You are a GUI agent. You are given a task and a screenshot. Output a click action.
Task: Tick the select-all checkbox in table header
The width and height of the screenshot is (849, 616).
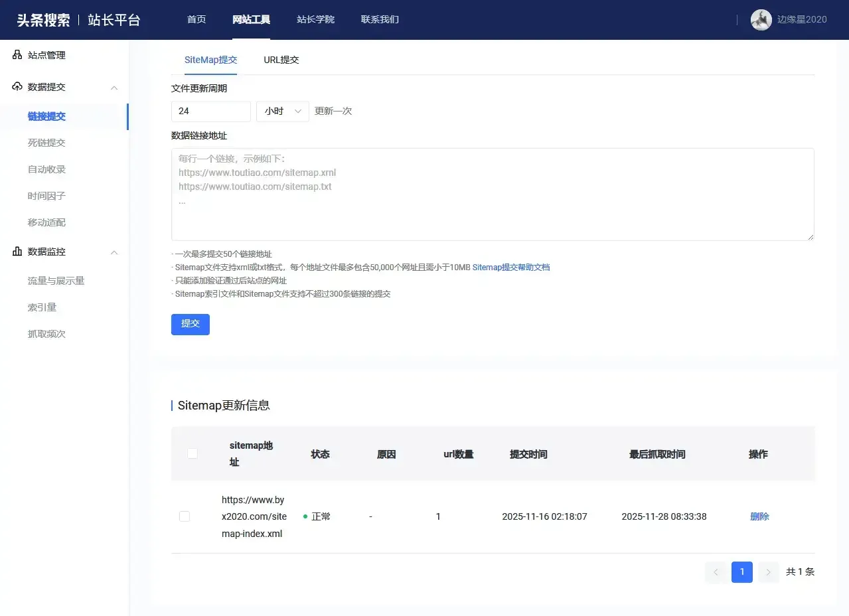193,453
